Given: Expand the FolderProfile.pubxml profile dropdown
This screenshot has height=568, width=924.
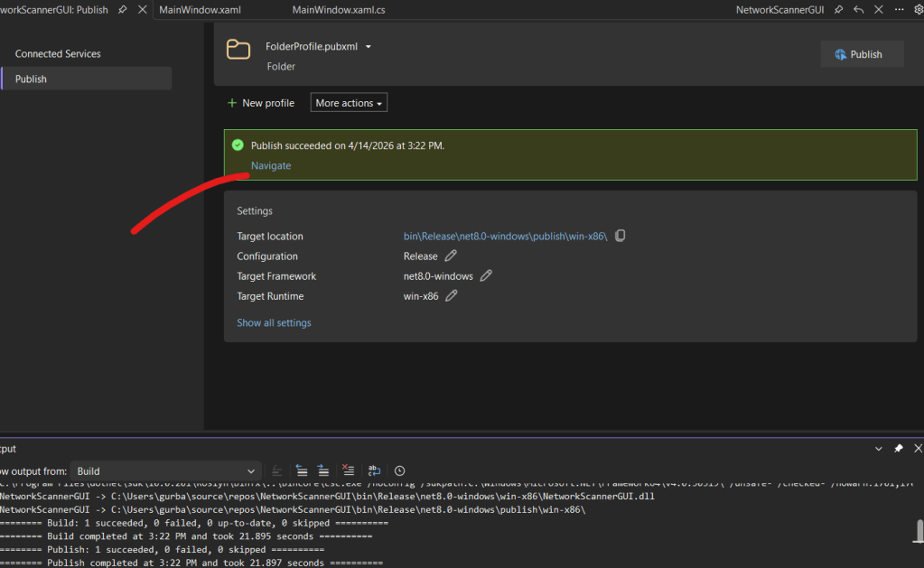Looking at the screenshot, I should [x=369, y=47].
